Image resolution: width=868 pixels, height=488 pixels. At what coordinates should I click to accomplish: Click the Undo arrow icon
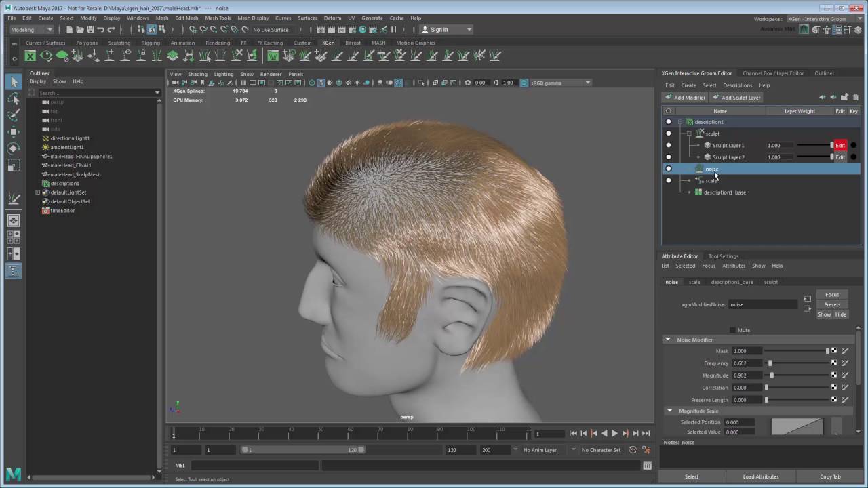tap(100, 30)
